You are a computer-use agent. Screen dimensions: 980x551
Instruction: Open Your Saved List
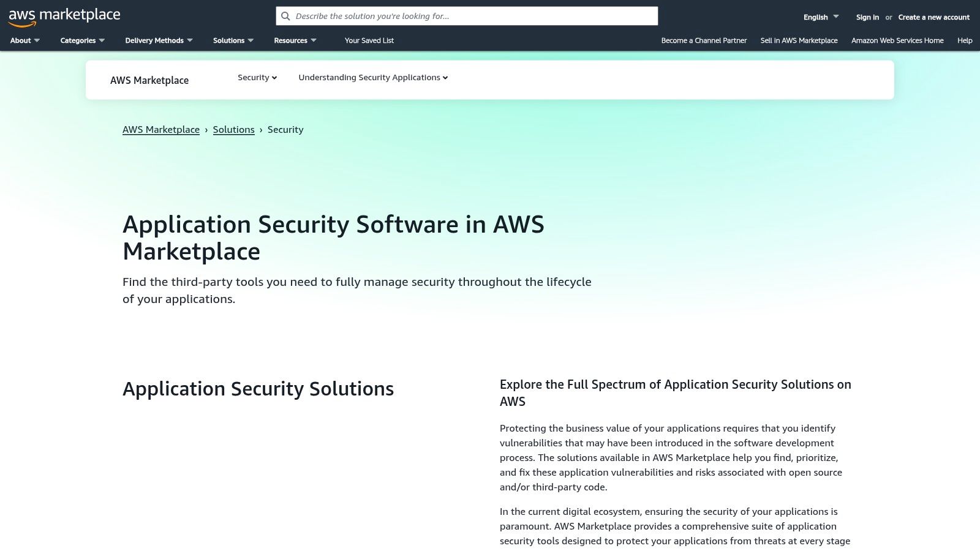click(369, 40)
